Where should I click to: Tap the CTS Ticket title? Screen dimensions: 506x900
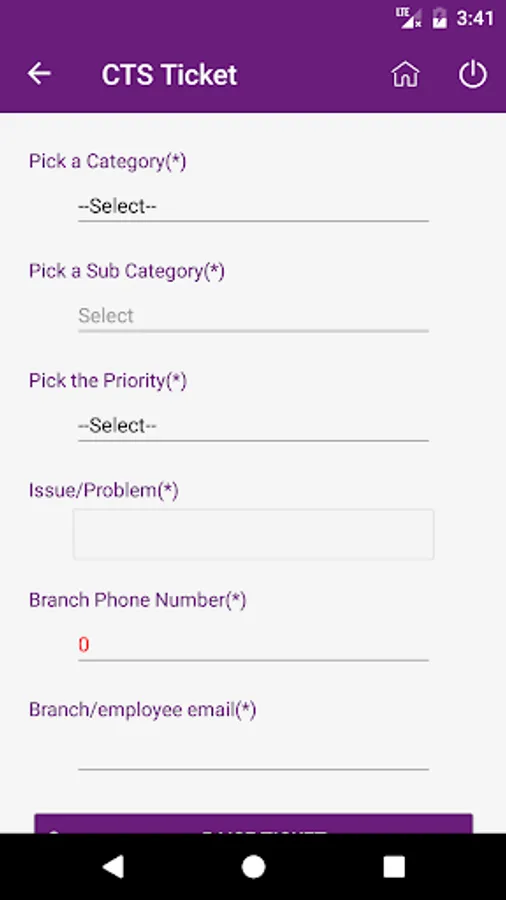169,75
